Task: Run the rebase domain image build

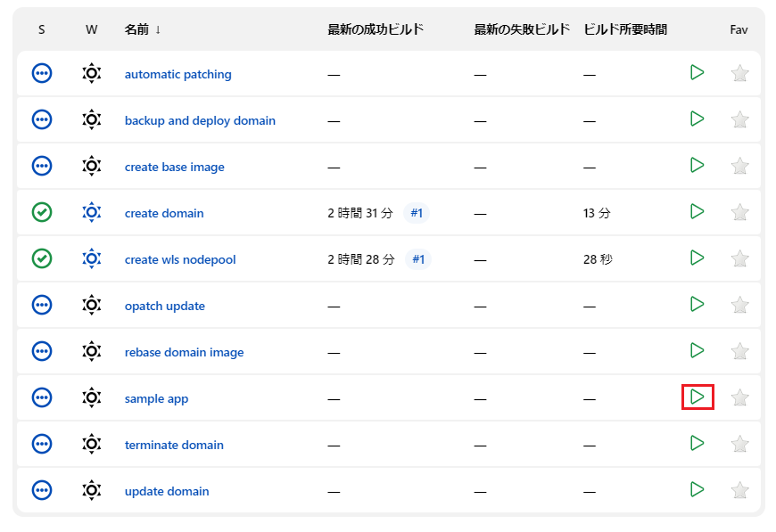Action: click(697, 350)
